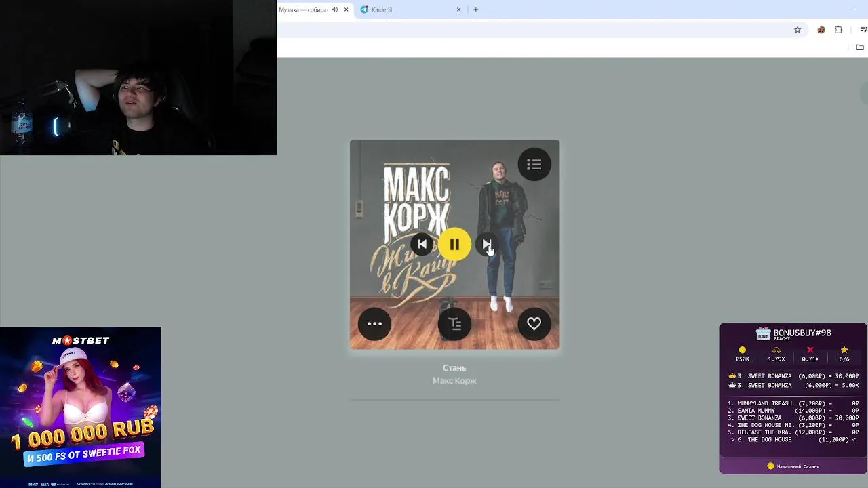Click the "500 FS от Sweetie Fox" label
This screenshot has height=488, width=868.
[84, 453]
